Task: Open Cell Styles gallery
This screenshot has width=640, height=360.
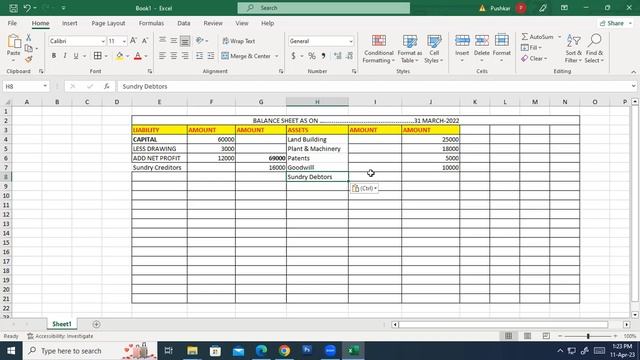Action: (433, 49)
